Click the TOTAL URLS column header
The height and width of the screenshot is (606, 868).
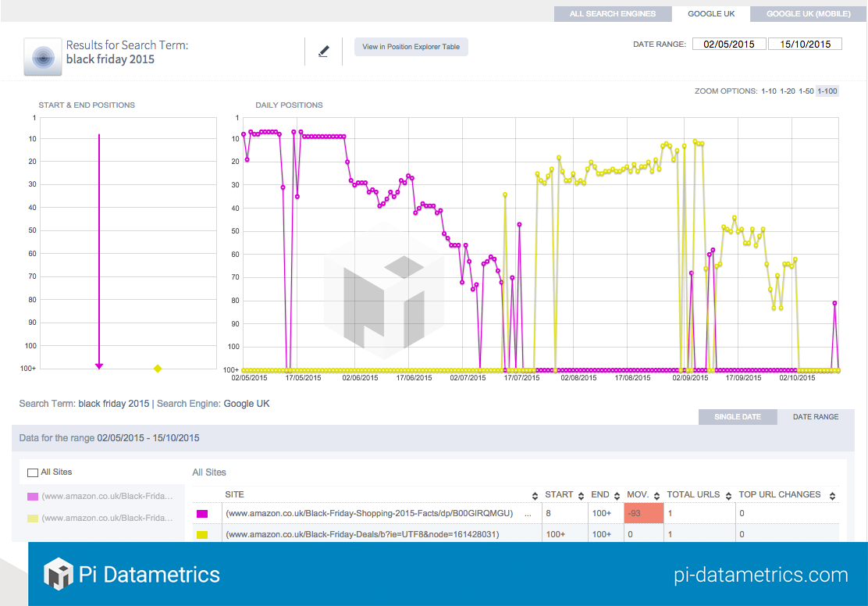point(693,494)
